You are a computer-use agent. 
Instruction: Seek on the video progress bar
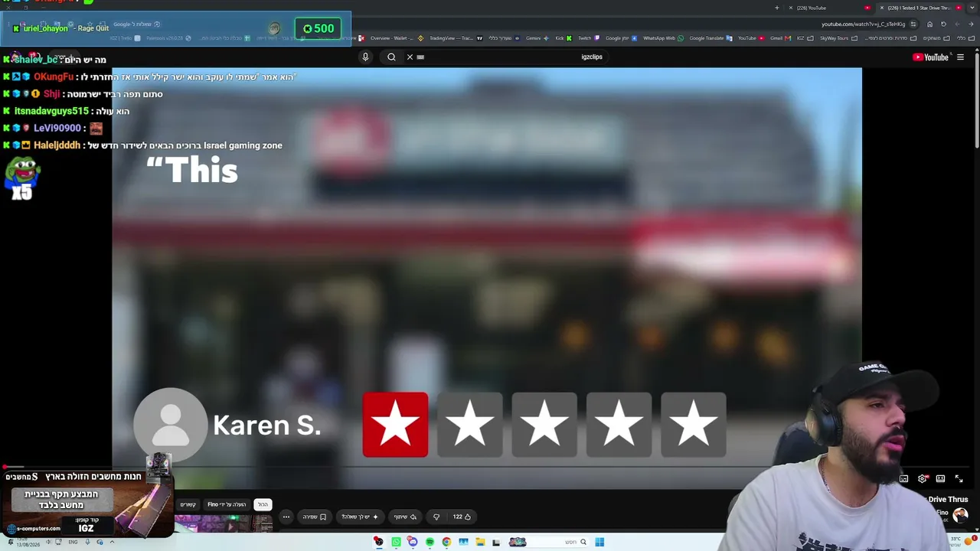487,466
